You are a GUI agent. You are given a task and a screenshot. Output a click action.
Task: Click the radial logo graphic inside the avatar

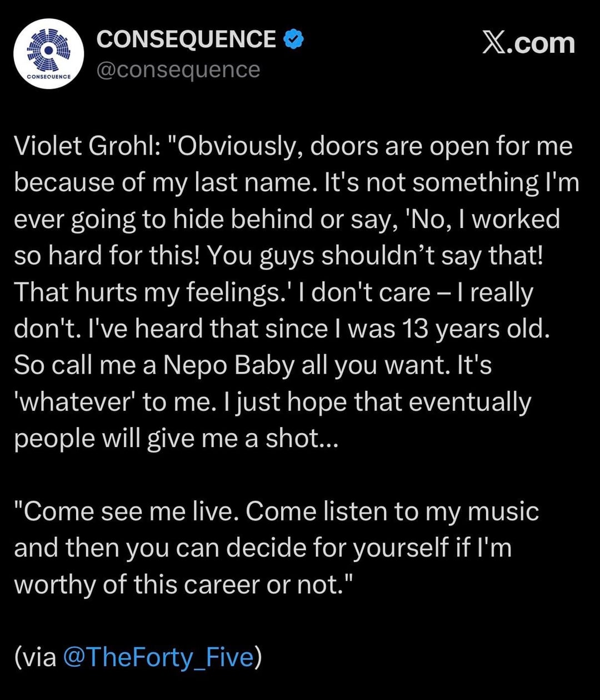pos(48,49)
